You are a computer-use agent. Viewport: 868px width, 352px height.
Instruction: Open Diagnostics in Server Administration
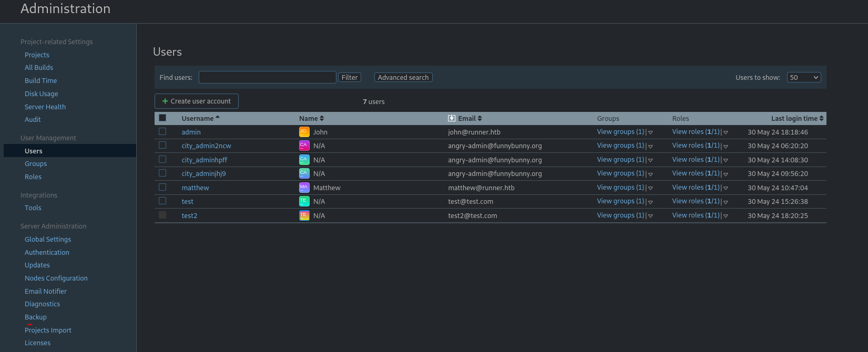[x=43, y=304]
